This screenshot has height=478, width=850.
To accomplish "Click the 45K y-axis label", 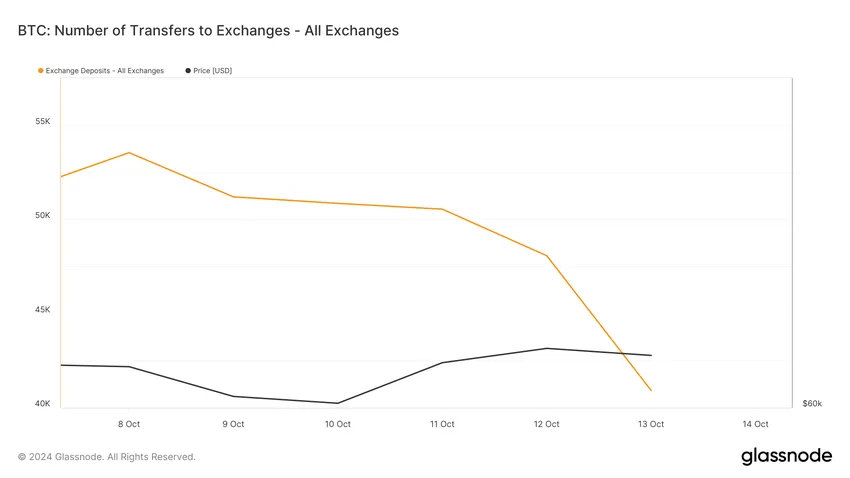I will tap(42, 310).
